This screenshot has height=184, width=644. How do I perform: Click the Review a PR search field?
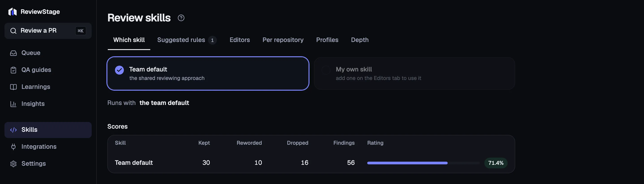[x=48, y=31]
